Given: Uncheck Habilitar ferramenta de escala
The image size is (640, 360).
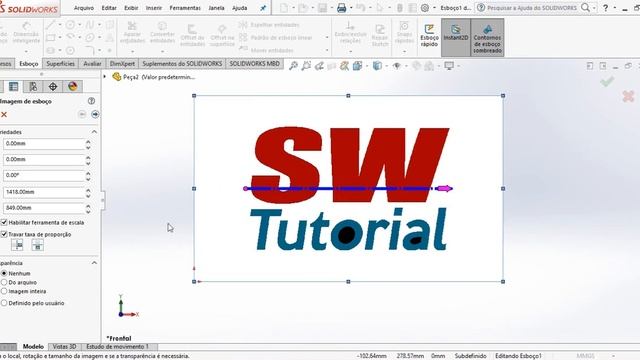Looking at the screenshot, I should tap(4, 222).
